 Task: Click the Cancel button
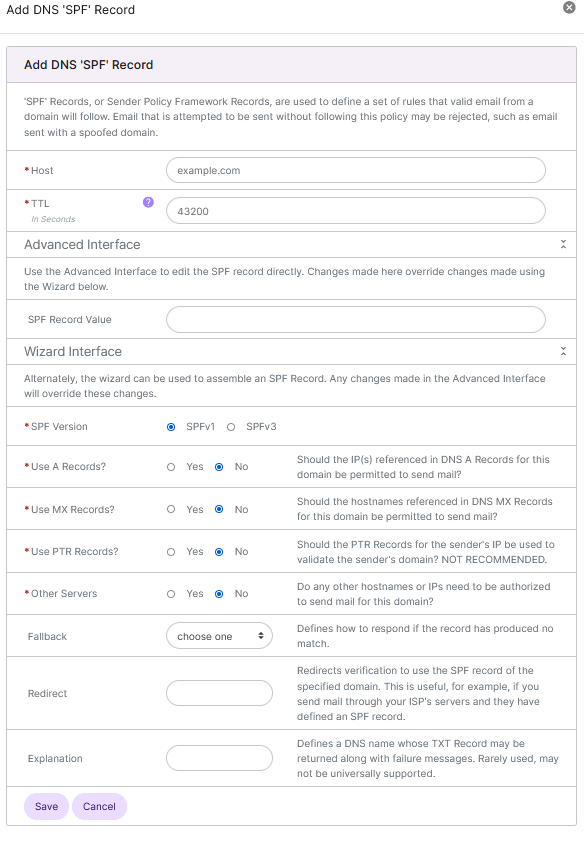coord(99,806)
